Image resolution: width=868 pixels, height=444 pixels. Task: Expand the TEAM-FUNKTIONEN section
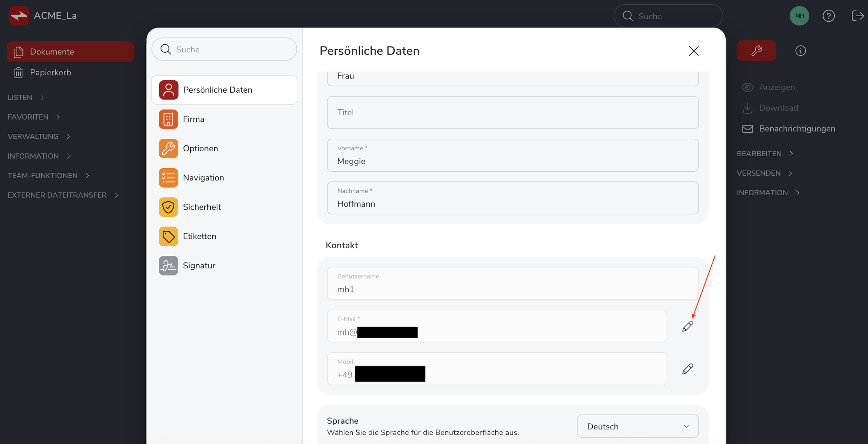48,175
